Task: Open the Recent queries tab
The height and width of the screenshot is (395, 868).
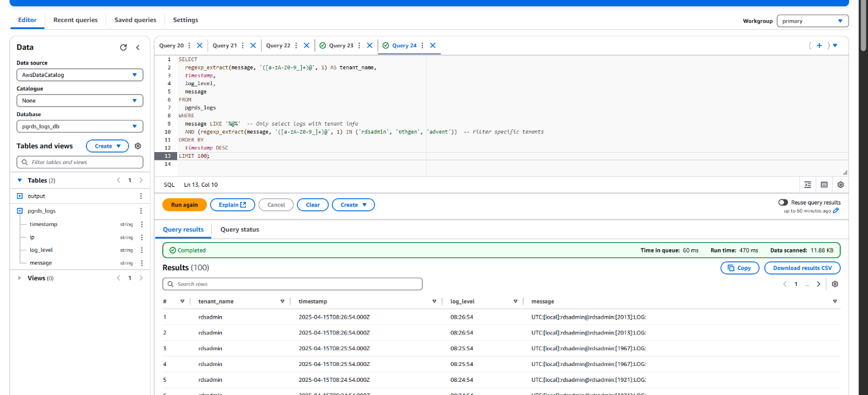Action: (x=76, y=20)
